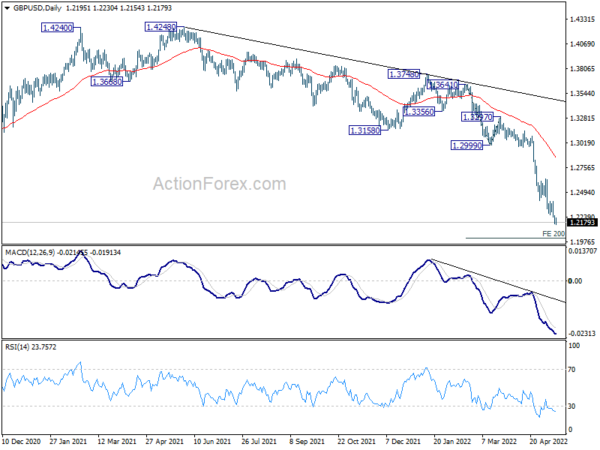
Task: Click the RSI 70 level axis value
Action: pos(573,370)
